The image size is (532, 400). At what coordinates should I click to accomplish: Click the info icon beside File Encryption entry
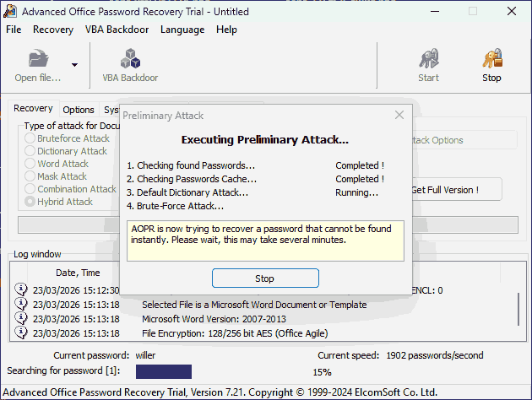point(21,333)
